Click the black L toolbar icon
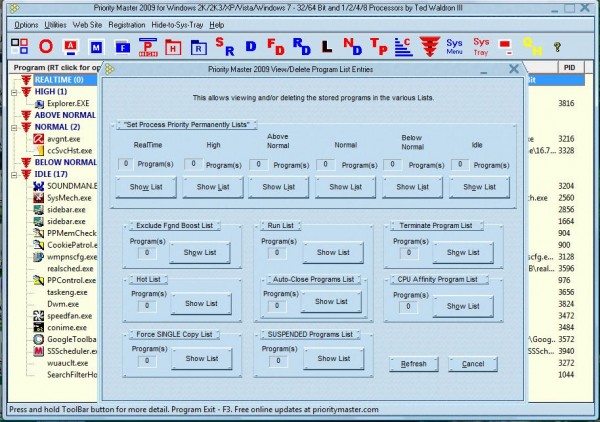The image size is (600, 422). click(x=326, y=47)
